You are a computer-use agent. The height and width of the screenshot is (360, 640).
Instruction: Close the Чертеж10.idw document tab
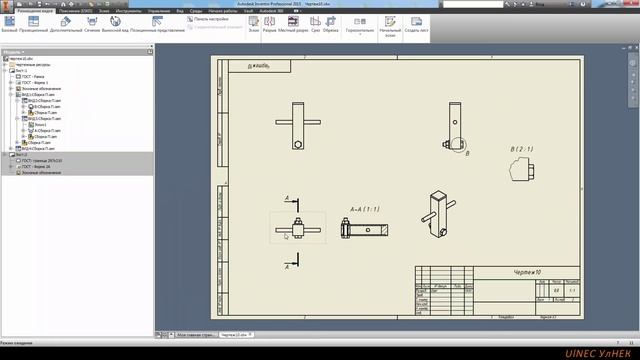[x=250, y=335]
